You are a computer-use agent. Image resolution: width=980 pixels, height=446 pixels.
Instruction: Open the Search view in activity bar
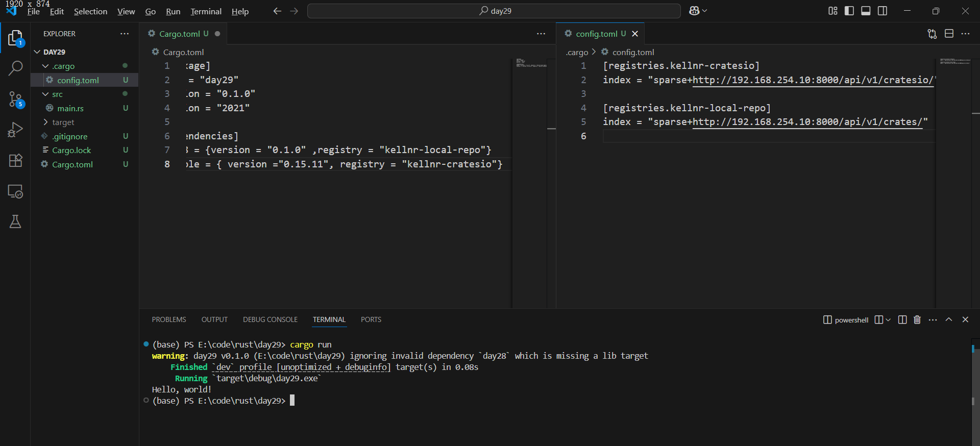[15, 68]
